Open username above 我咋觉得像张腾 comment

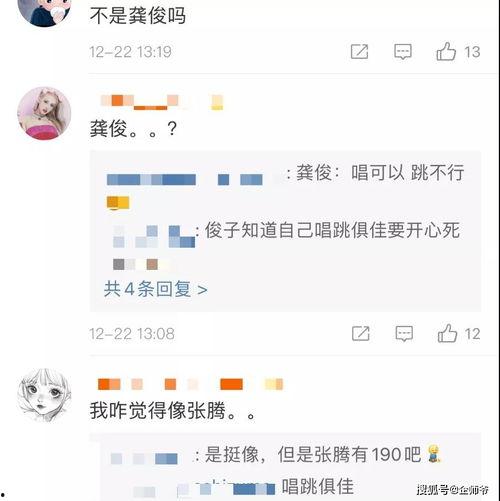click(x=190, y=384)
